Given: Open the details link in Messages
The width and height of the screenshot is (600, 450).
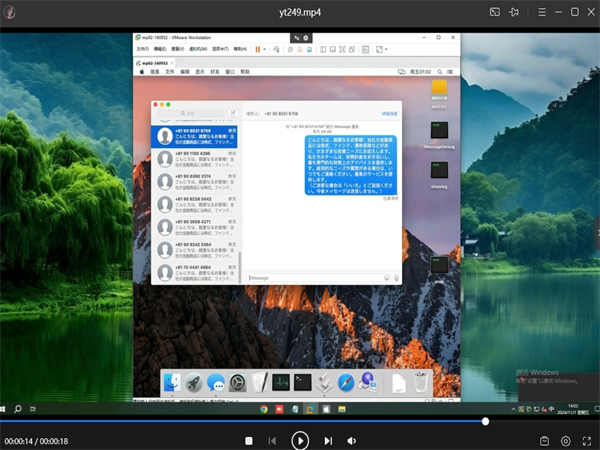Looking at the screenshot, I should 388,114.
